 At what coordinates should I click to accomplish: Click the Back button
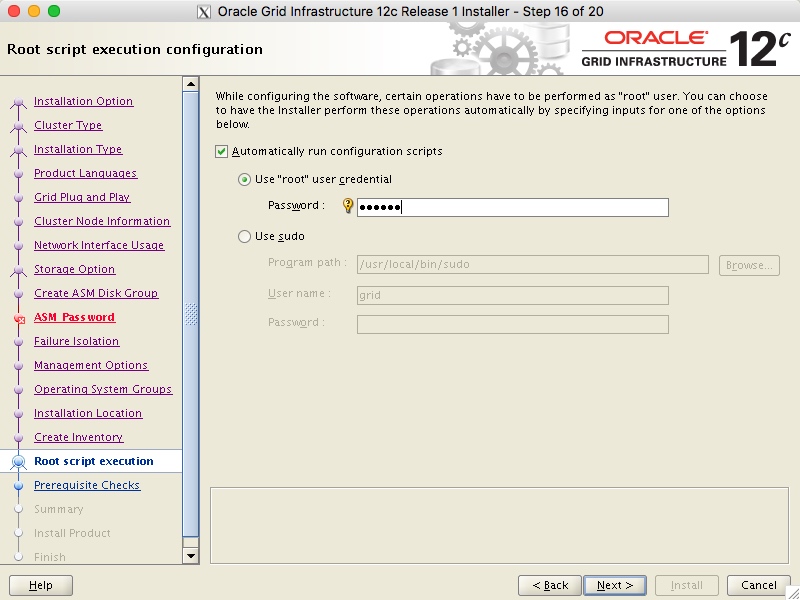coord(549,585)
